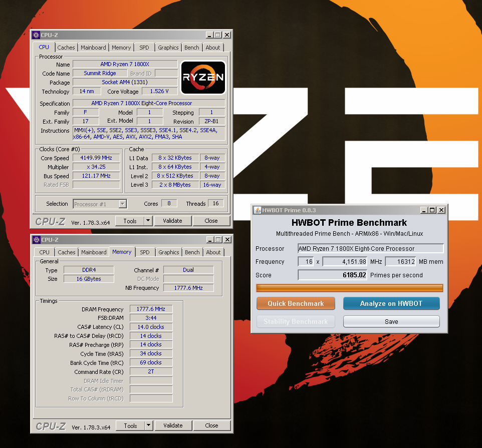The width and height of the screenshot is (482, 448).
Task: Click the Package value Socket AM4 (1331)
Action: click(x=125, y=82)
